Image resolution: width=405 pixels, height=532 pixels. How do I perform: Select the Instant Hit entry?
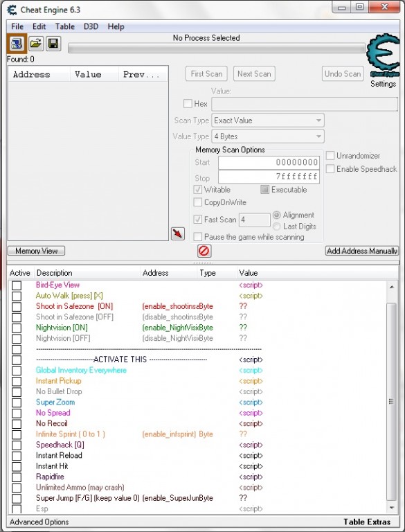pyautogui.click(x=52, y=466)
